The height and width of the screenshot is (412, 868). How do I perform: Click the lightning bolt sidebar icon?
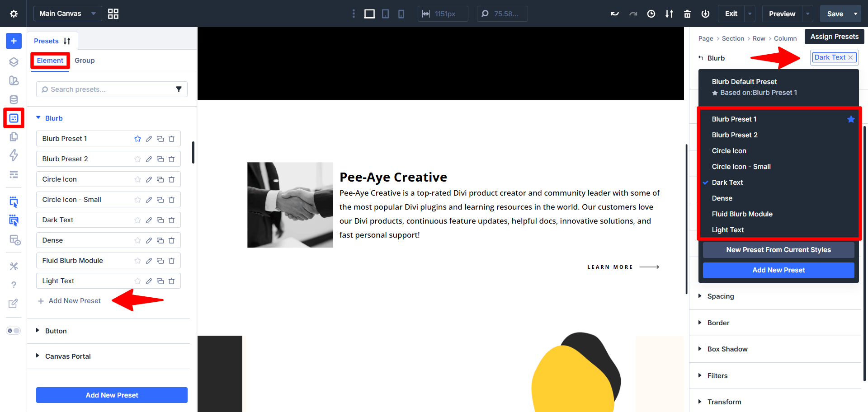[14, 155]
